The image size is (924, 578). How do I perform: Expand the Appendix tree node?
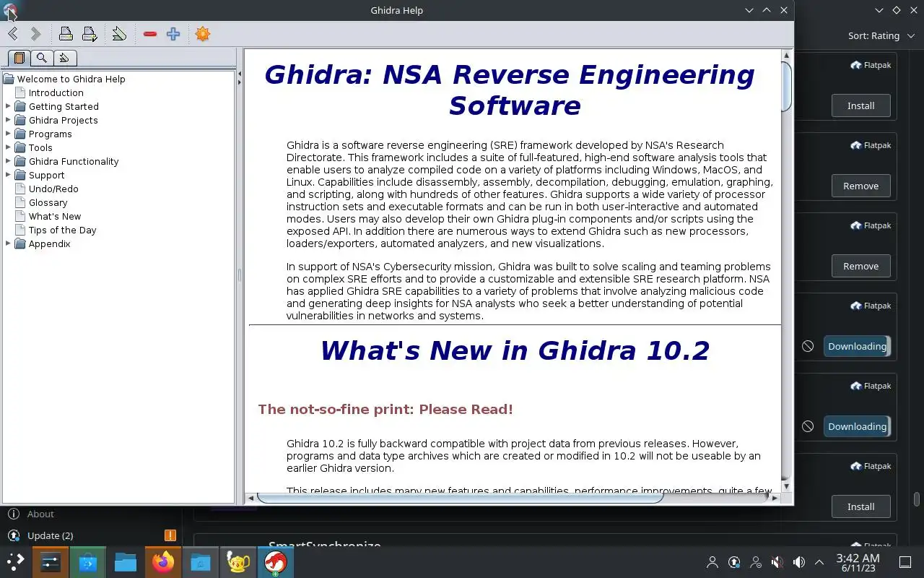8,243
